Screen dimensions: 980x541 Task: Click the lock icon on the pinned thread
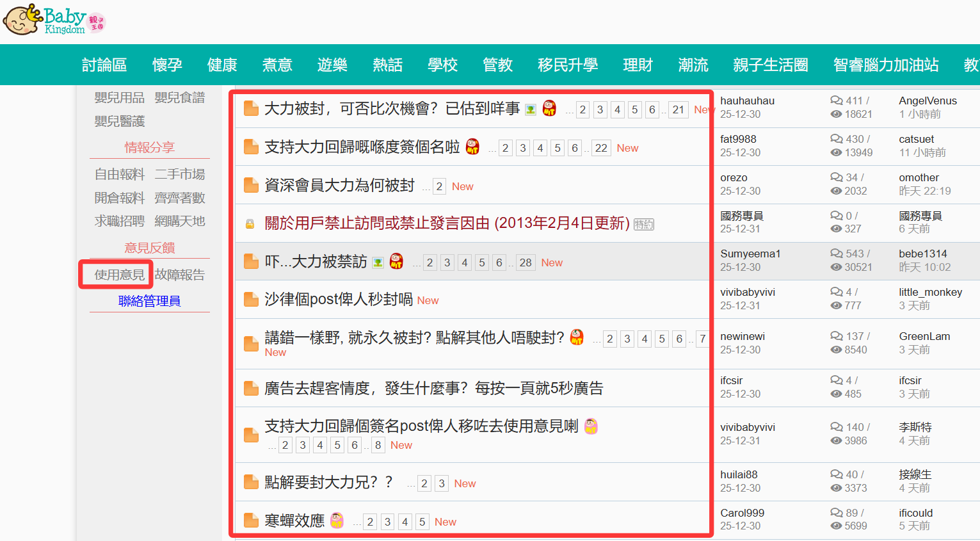point(250,224)
